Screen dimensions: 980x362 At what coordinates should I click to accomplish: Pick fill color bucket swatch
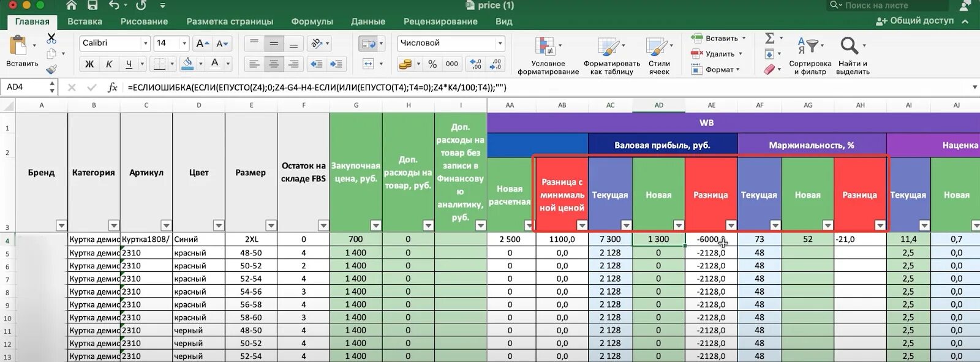[187, 64]
